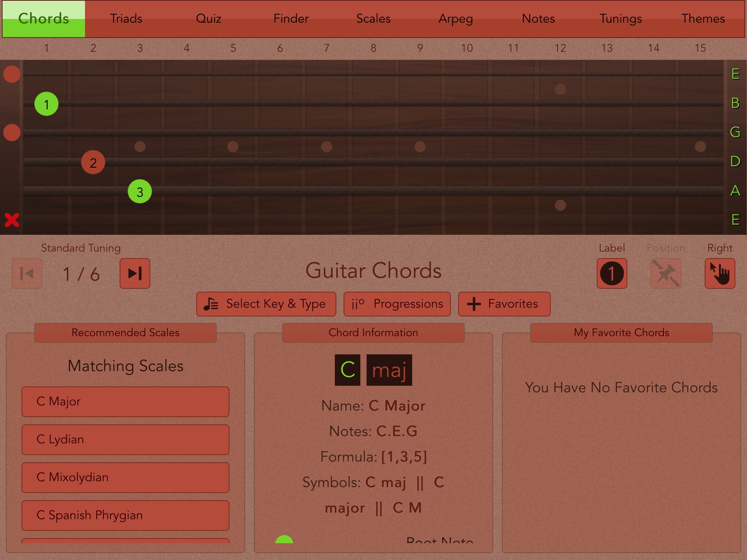The height and width of the screenshot is (560, 747).
Task: Tap the open G string marker
Action: [12, 132]
